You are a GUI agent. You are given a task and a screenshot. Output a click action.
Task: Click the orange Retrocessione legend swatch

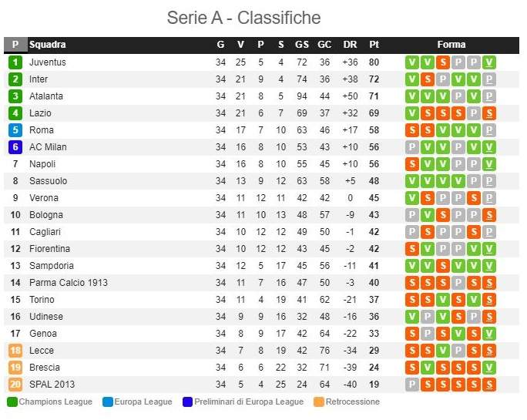click(319, 402)
